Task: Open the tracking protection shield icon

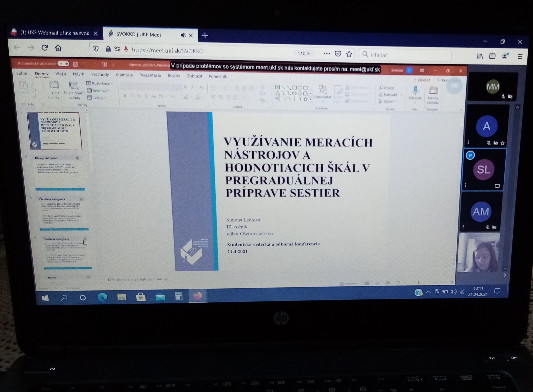Action: pos(96,49)
